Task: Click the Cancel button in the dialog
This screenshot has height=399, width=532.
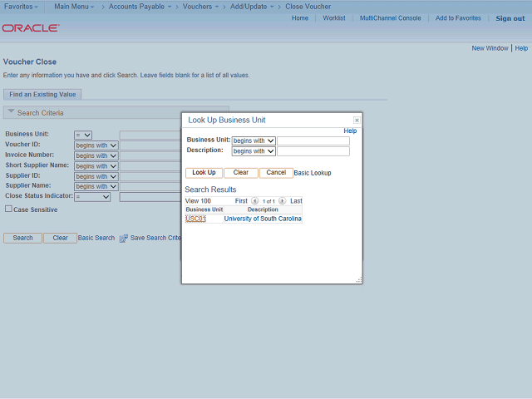Action: (x=276, y=173)
